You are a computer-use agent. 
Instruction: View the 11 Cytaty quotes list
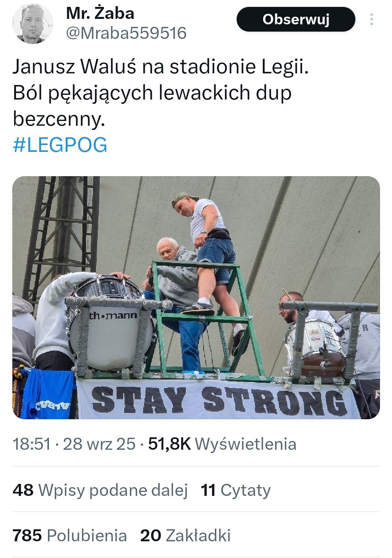pyautogui.click(x=236, y=490)
